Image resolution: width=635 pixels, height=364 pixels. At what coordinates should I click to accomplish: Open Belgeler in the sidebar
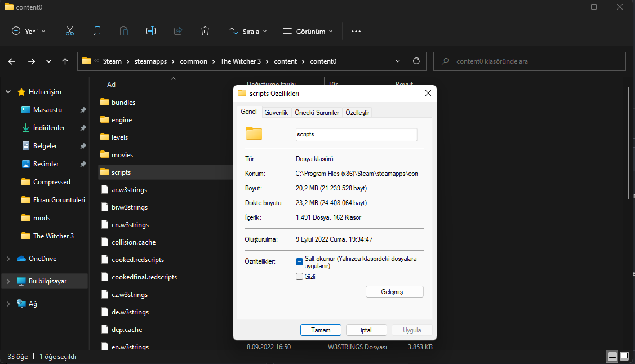45,146
